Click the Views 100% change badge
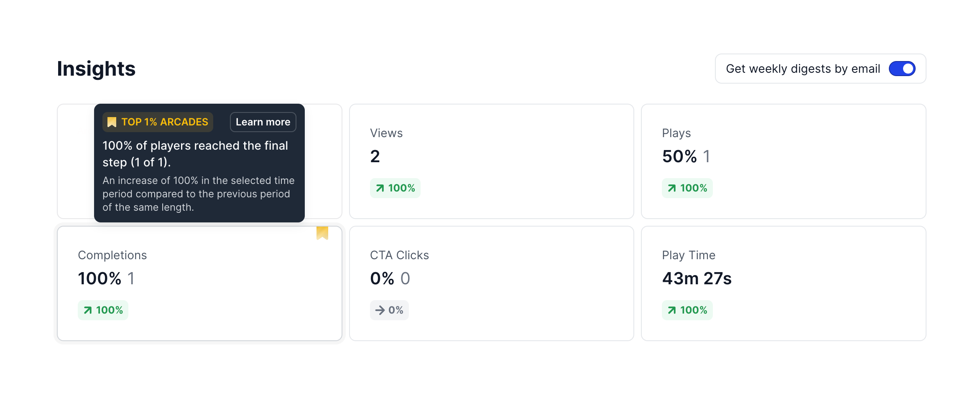This screenshot has width=980, height=398. pos(395,188)
